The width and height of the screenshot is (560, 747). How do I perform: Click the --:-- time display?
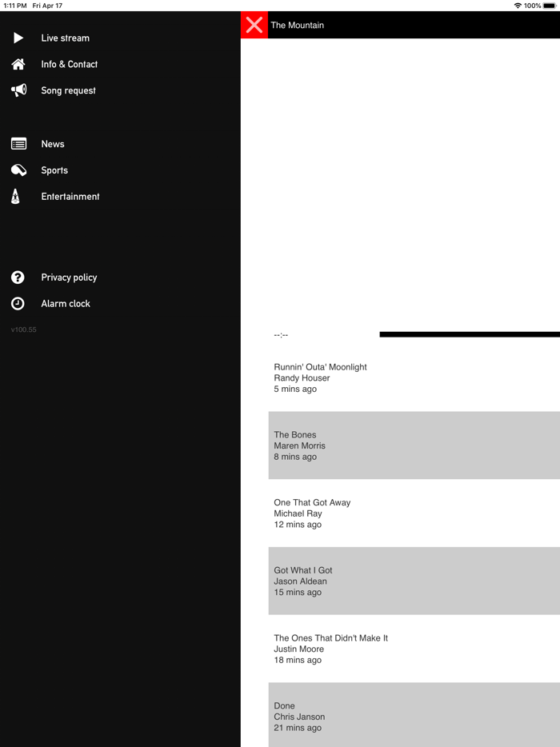(x=281, y=335)
